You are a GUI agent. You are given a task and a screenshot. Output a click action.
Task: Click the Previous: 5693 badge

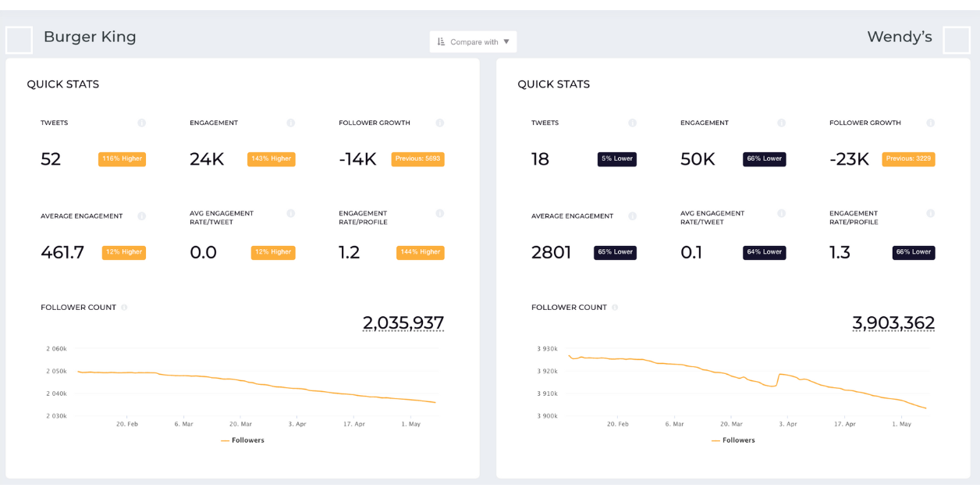tap(418, 159)
